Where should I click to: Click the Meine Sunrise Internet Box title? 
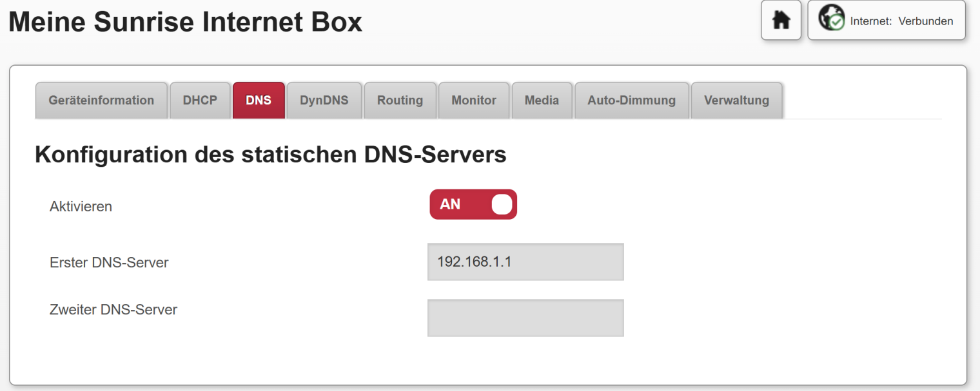[186, 23]
